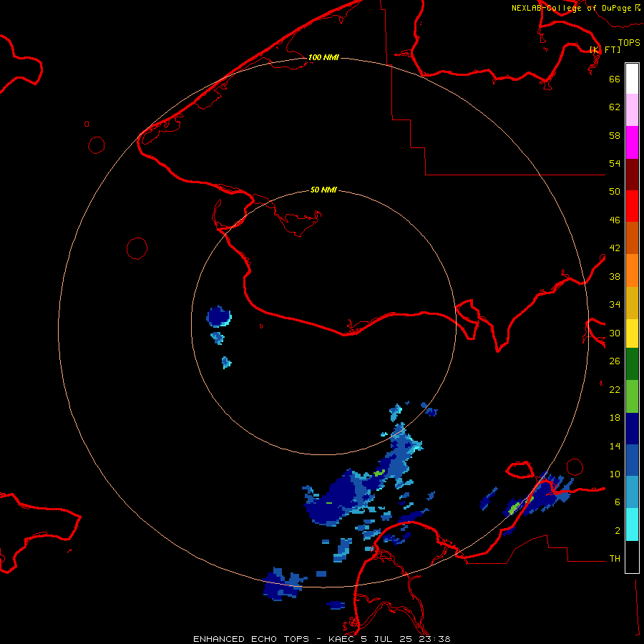Click the "[K FT]" units label
This screenshot has height=644, width=644.
click(605, 49)
